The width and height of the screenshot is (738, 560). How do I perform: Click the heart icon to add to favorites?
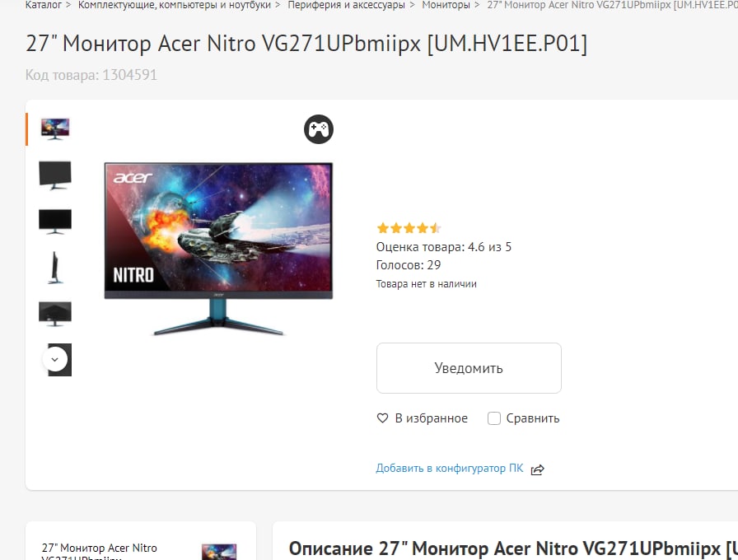pos(383,418)
